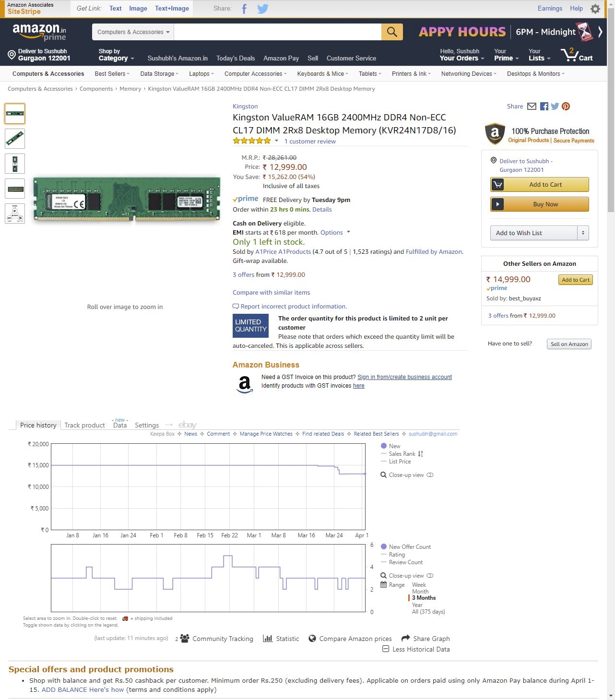The height and width of the screenshot is (700, 615).
Task: Click the Range calendar icon
Action: coord(384,584)
